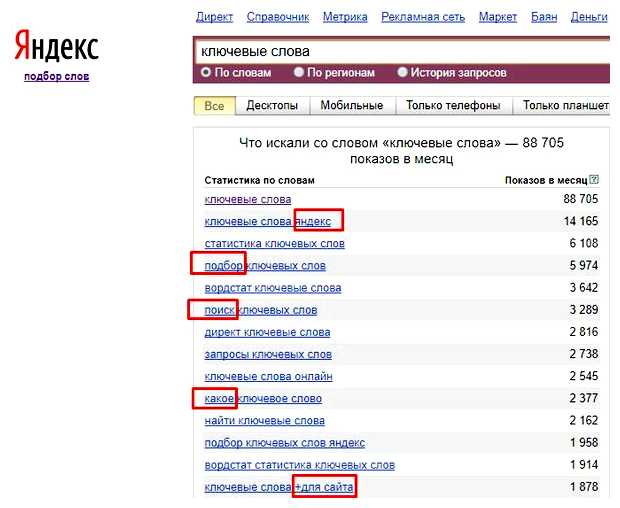
Task: Click the Показов в месяц column header
Action: click(x=546, y=180)
